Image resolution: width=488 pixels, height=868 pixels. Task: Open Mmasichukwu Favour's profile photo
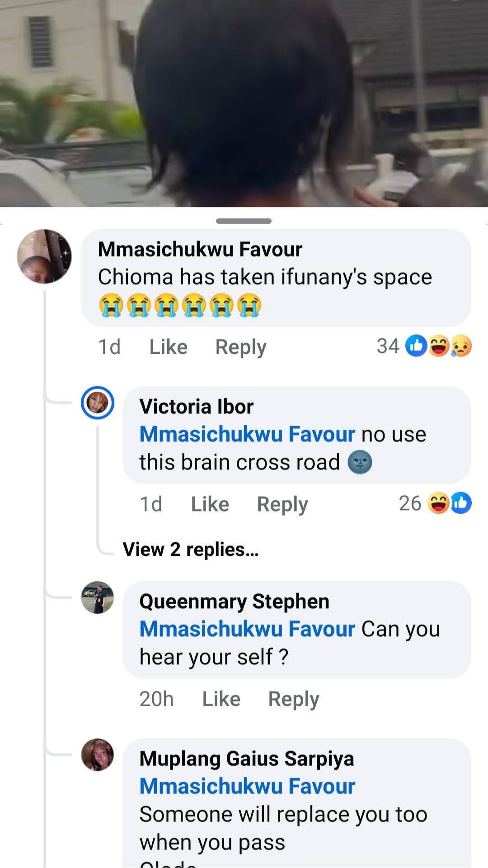click(x=44, y=256)
